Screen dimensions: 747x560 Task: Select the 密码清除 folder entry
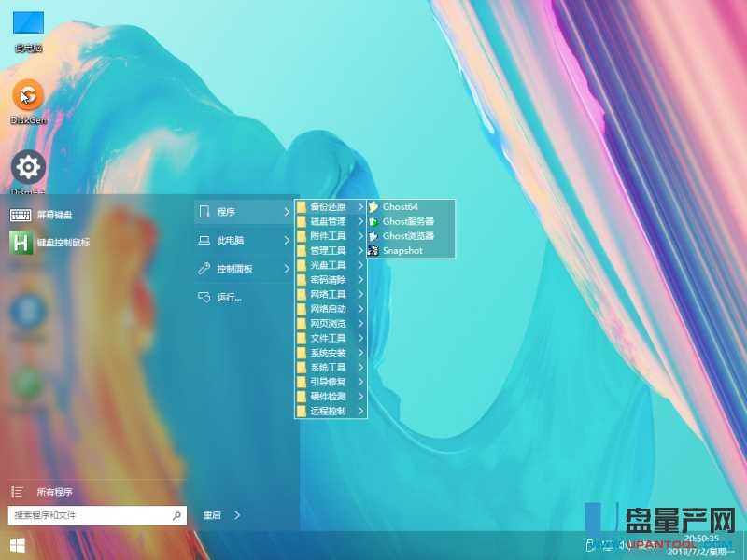(328, 280)
